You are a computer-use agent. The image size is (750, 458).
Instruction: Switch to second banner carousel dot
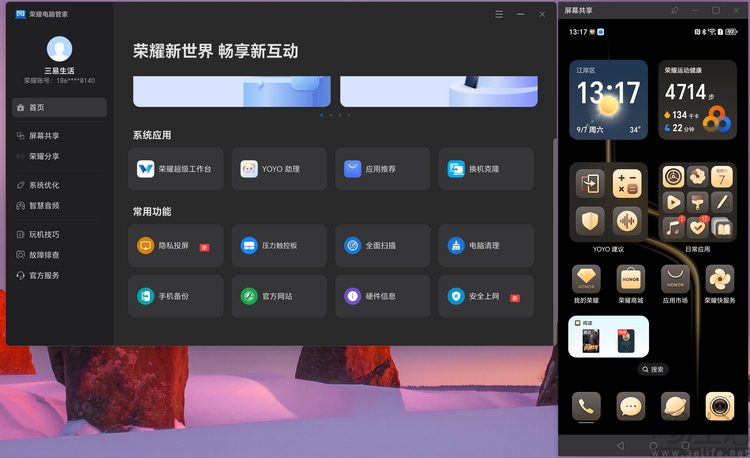tap(331, 115)
